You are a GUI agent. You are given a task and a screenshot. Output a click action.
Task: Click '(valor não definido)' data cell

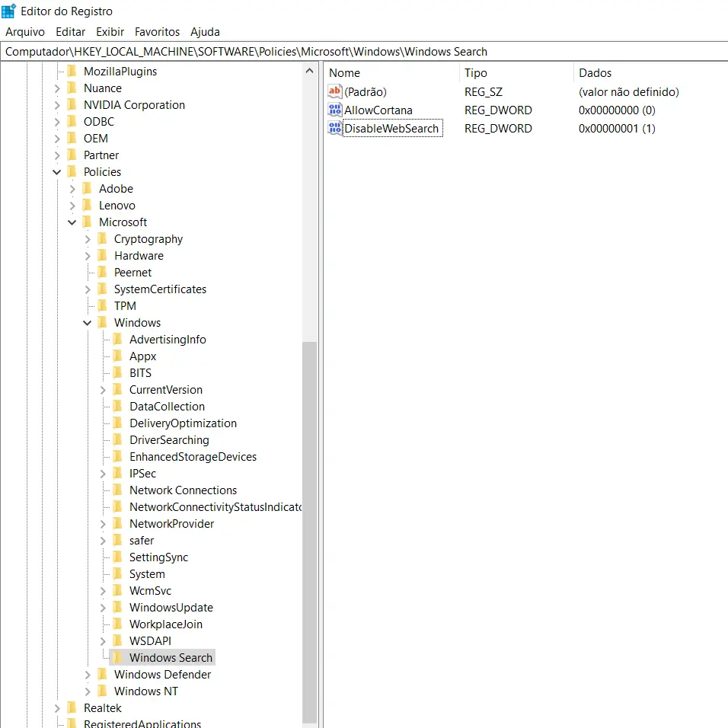click(x=629, y=91)
